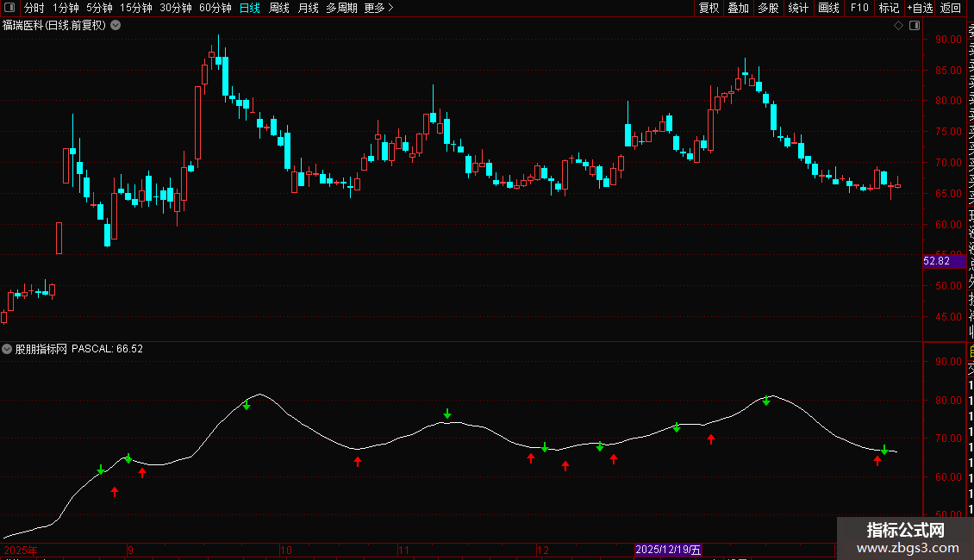Viewport: 974px width, 560px height.
Task: Open 统计 statistics
Action: tap(798, 8)
